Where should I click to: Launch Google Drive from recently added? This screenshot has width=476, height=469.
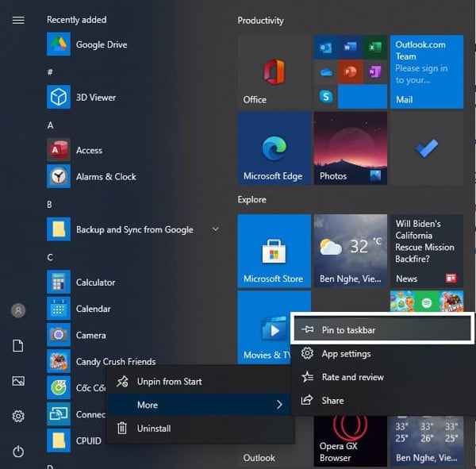coord(59,44)
